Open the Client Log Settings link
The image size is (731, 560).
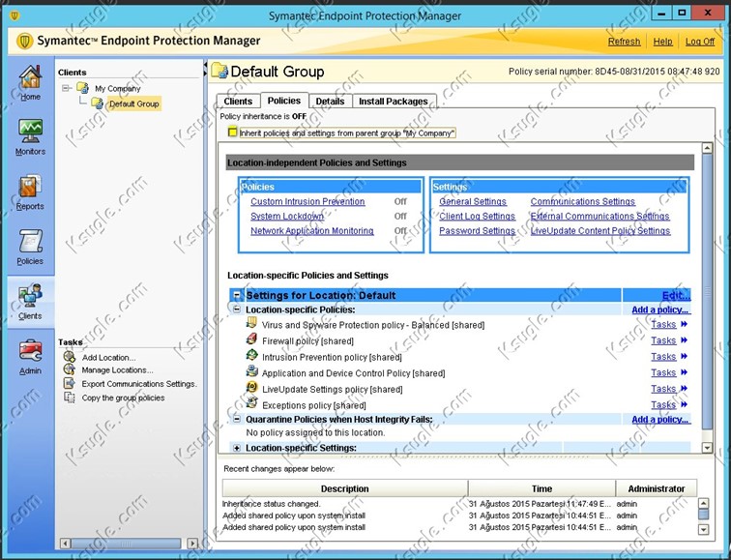point(477,216)
